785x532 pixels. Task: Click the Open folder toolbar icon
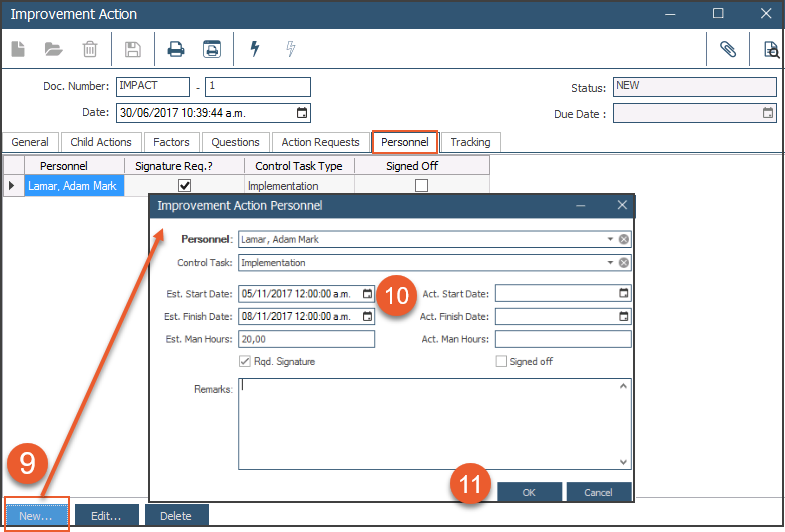coord(53,49)
